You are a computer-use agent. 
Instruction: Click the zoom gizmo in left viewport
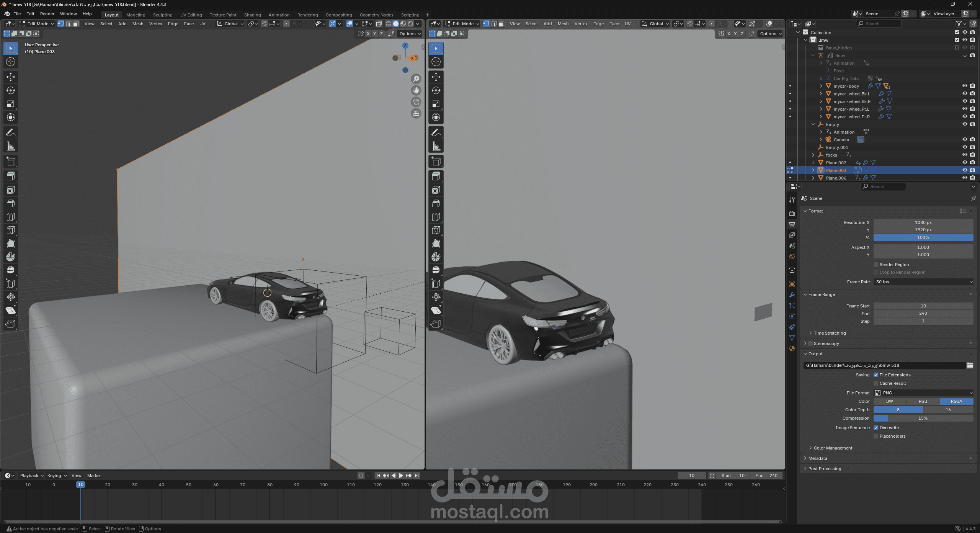coord(416,79)
